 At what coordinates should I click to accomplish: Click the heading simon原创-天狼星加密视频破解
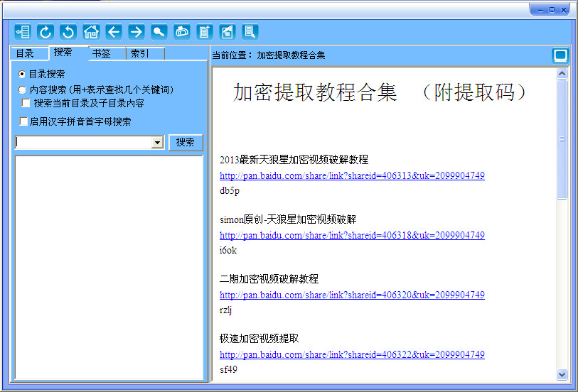coord(288,219)
